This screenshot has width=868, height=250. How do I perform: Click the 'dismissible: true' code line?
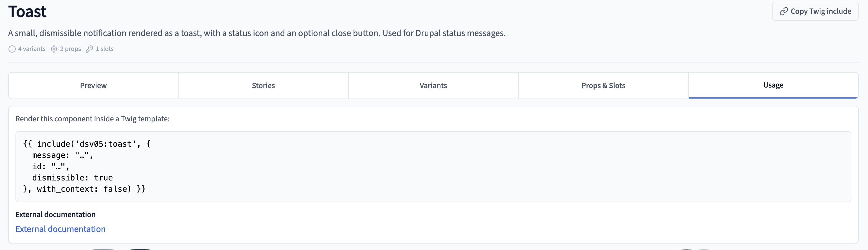coord(73,178)
